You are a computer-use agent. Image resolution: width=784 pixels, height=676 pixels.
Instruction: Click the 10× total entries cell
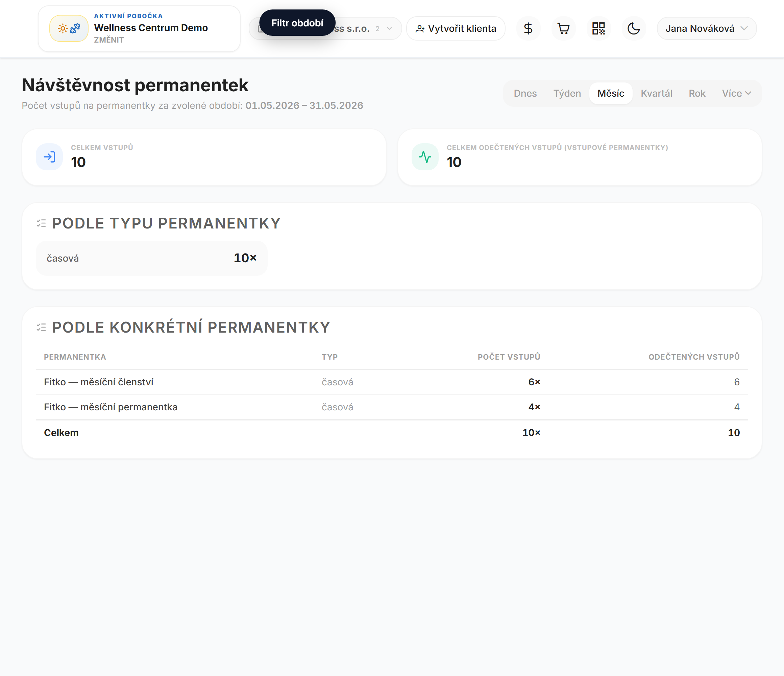pyautogui.click(x=531, y=433)
